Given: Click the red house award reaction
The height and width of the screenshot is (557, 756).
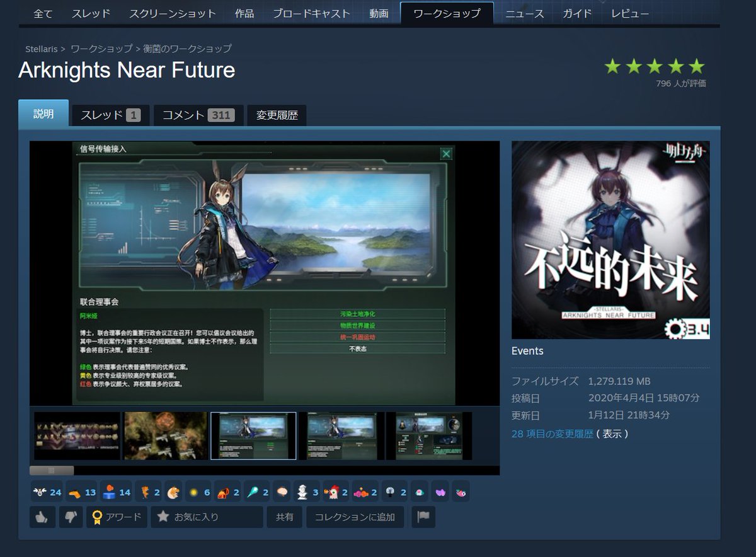Looking at the screenshot, I should click(228, 491).
